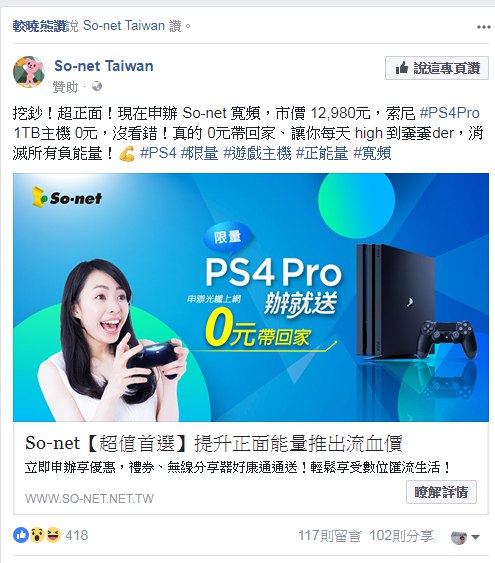Click the blue thumbs-up Like reaction icon
495x563 pixels.
[21, 535]
